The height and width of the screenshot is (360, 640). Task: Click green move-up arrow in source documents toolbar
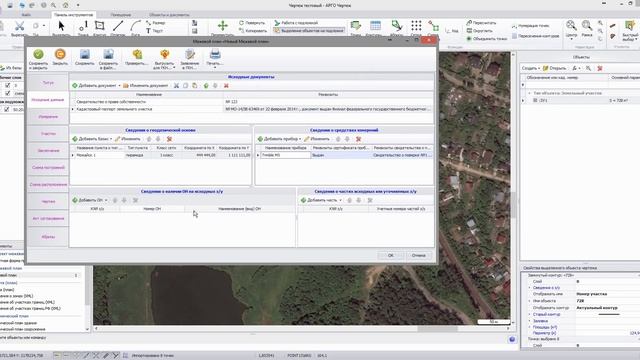click(206, 86)
